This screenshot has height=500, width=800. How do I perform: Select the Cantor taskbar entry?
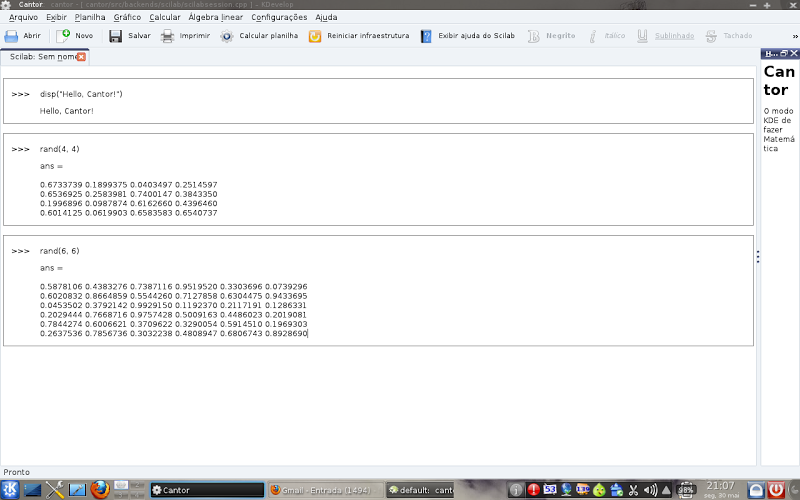click(x=207, y=490)
